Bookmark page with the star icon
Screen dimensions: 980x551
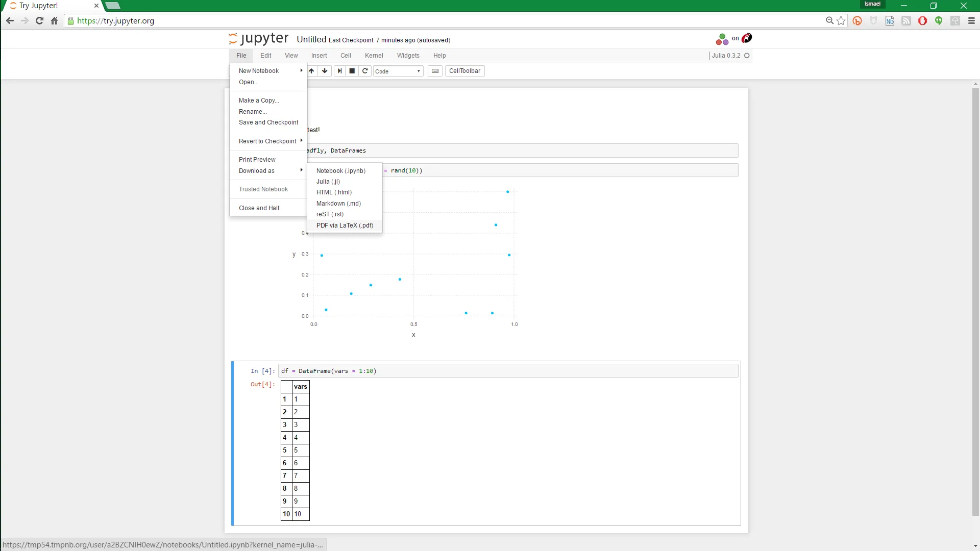(841, 21)
